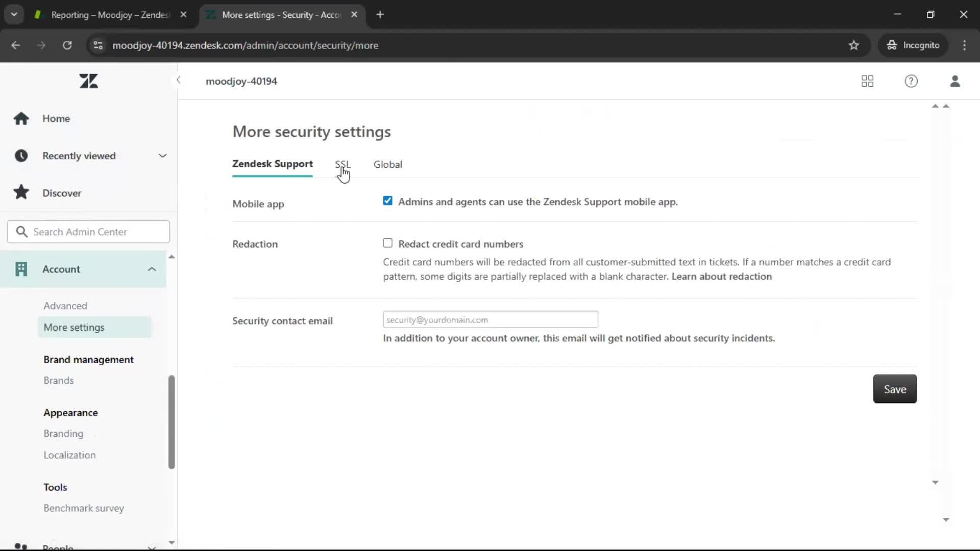Image resolution: width=980 pixels, height=551 pixels.
Task: Click the Home text label in sidebar
Action: tap(56, 118)
